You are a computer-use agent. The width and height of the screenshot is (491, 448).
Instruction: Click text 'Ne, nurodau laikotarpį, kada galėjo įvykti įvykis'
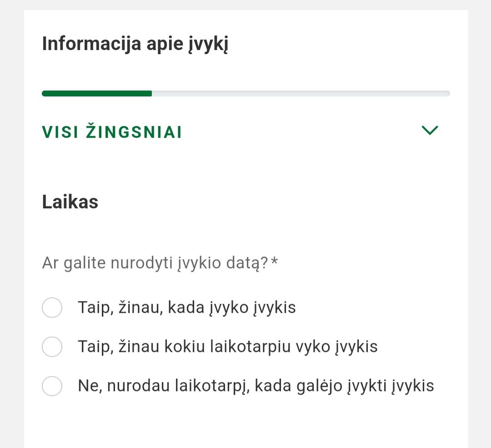pos(256,386)
